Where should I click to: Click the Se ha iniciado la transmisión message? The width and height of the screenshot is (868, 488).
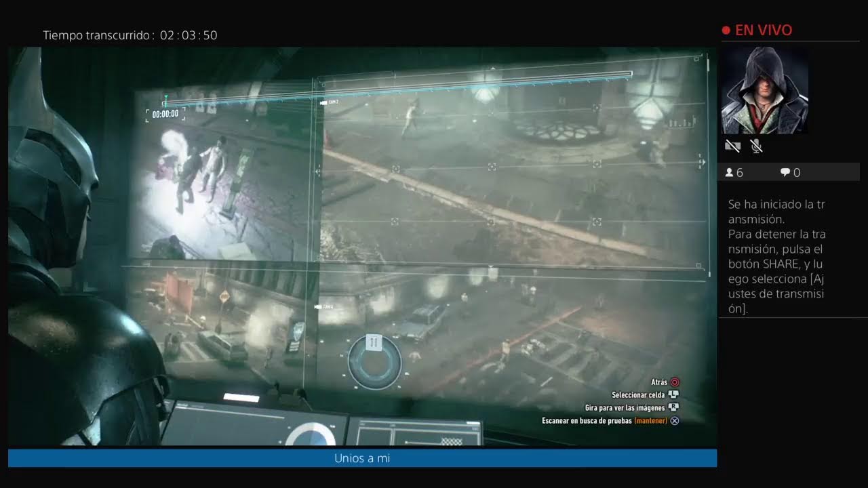[x=776, y=211]
